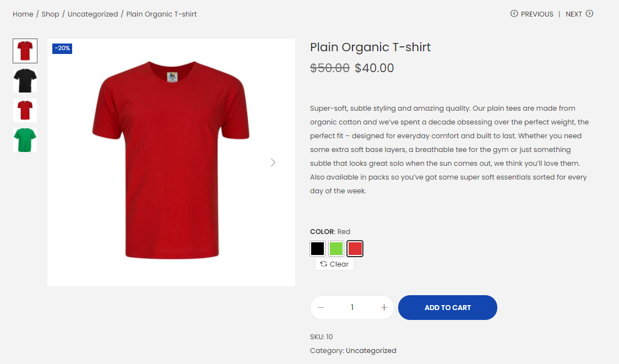Click the -20% sale badge
Viewport: 619px width, 364px height.
[x=62, y=48]
